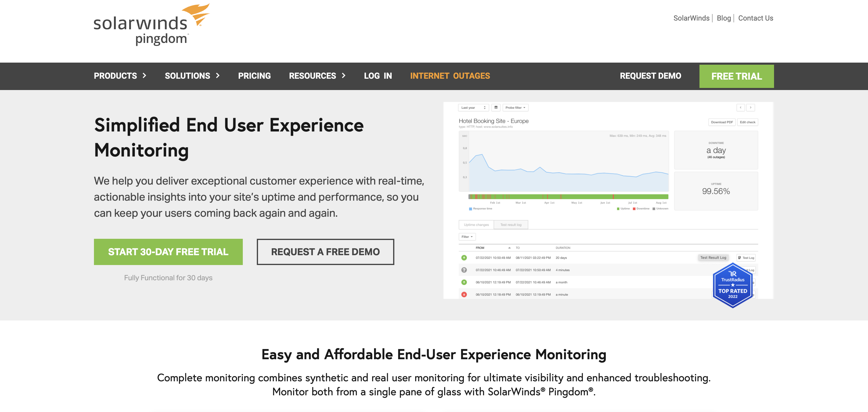The width and height of the screenshot is (868, 412).
Task: Click the red down status icon
Action: [x=464, y=295]
